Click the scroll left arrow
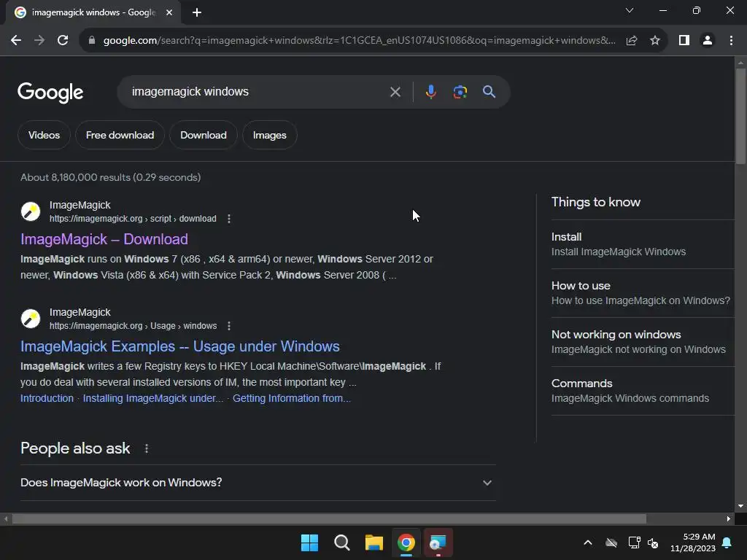 coord(6,518)
